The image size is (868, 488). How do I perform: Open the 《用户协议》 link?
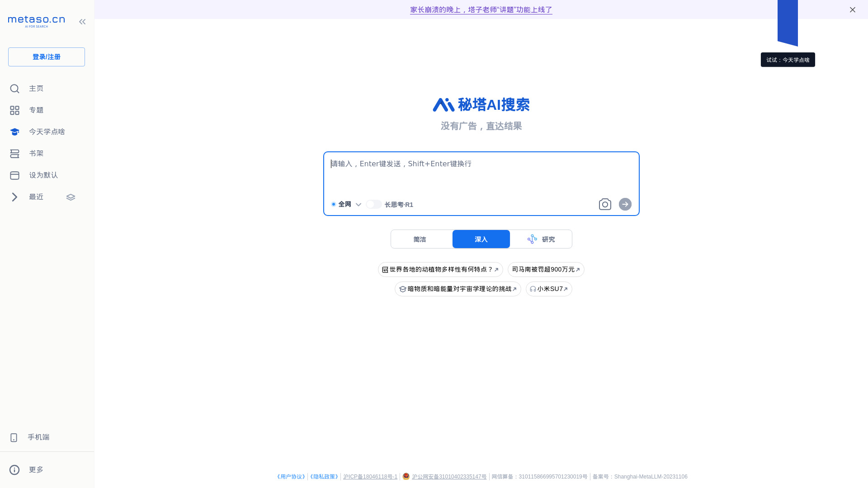click(x=291, y=477)
